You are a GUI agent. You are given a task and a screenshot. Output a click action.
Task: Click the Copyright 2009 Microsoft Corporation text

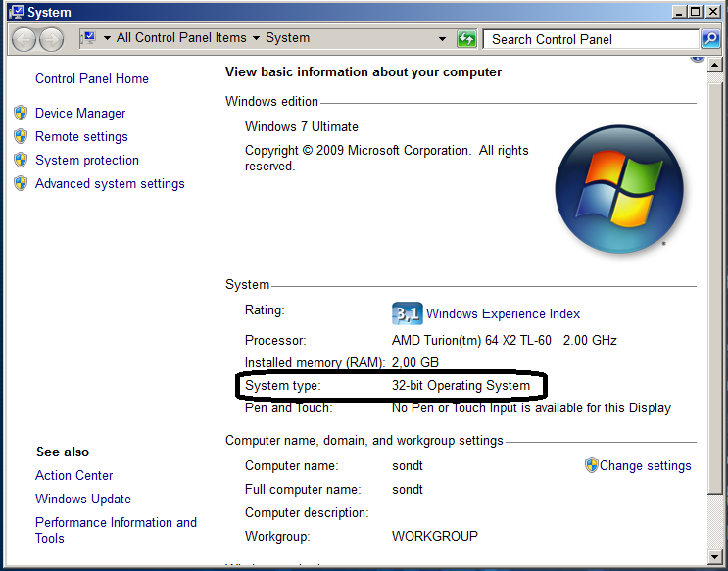386,158
